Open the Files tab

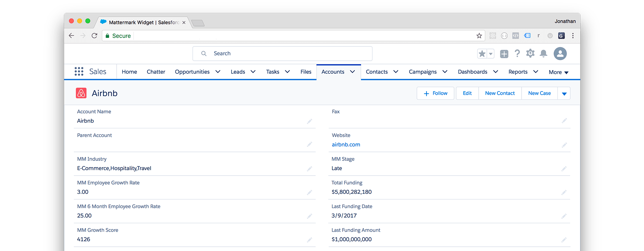[x=306, y=72]
